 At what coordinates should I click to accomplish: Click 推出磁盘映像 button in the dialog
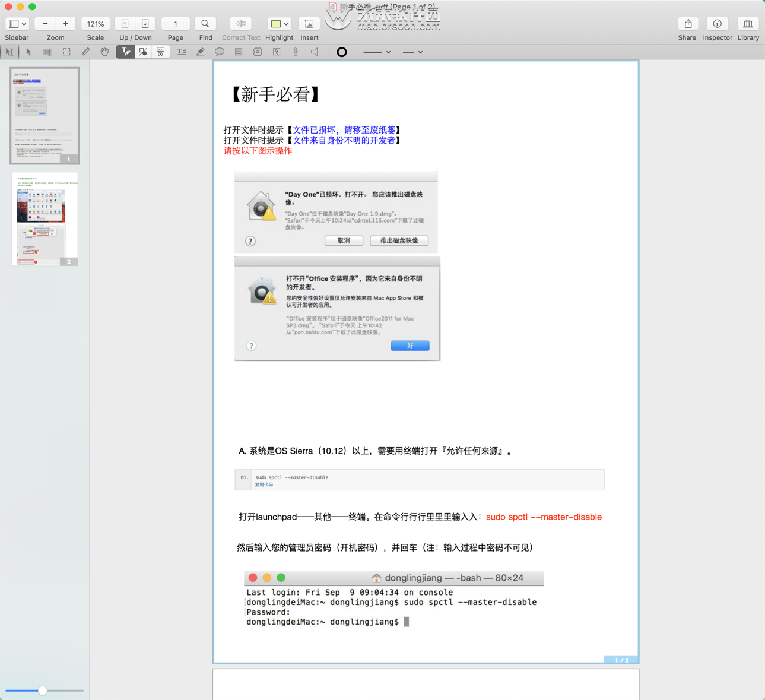pyautogui.click(x=399, y=240)
